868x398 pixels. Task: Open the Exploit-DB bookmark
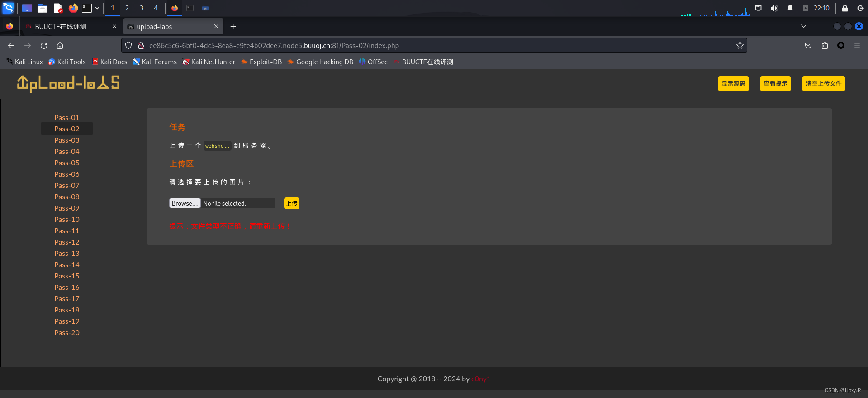(x=261, y=62)
